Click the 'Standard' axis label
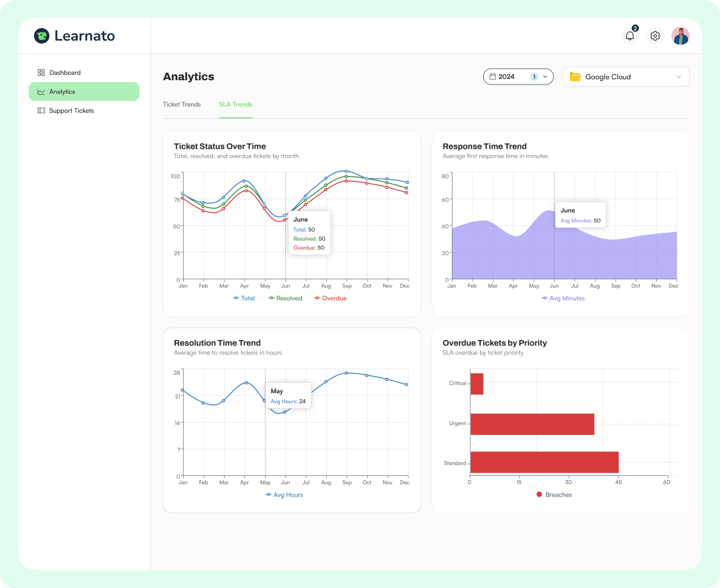The image size is (720, 588). (454, 463)
